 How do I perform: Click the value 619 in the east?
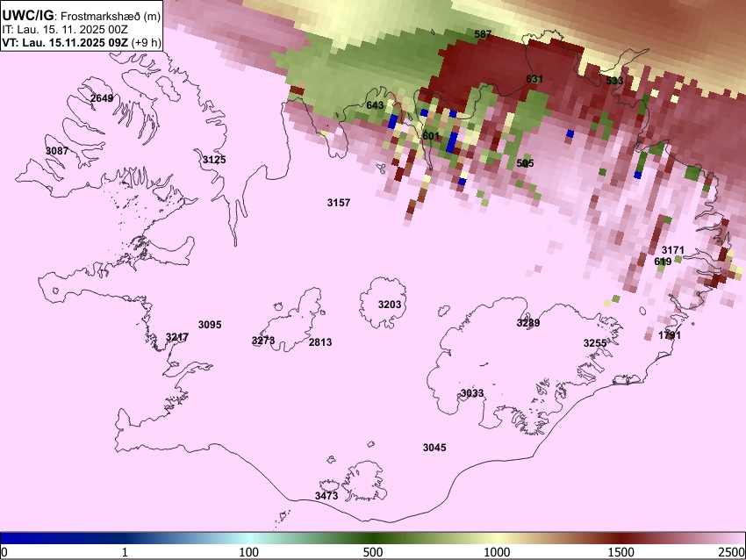click(x=663, y=262)
